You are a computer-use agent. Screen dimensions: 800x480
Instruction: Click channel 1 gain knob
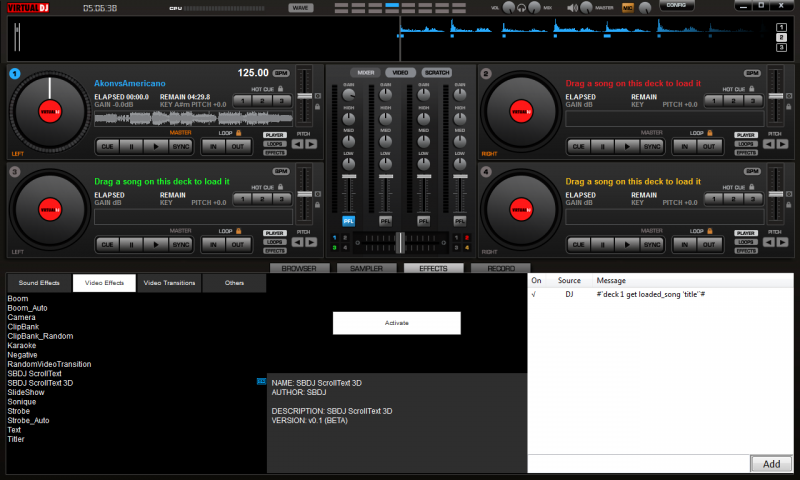[348, 95]
